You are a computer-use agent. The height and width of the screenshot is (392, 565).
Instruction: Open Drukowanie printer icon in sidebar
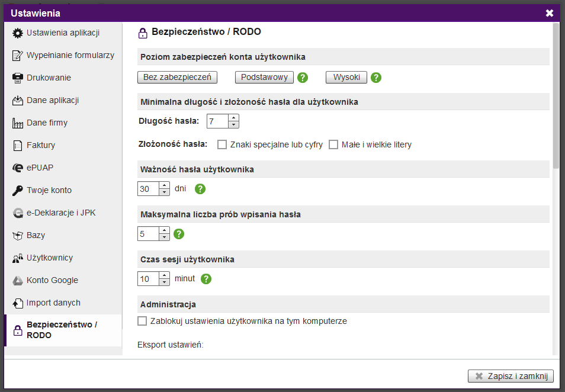(18, 78)
